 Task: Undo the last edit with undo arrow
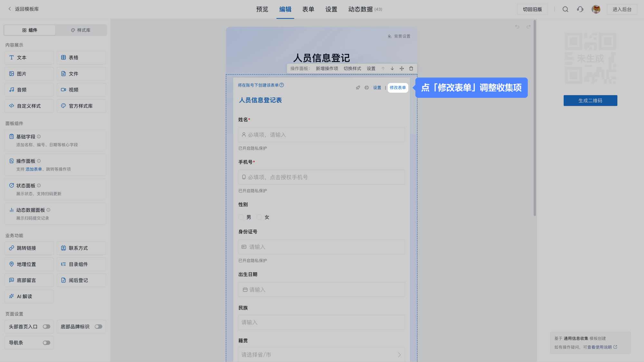click(517, 27)
